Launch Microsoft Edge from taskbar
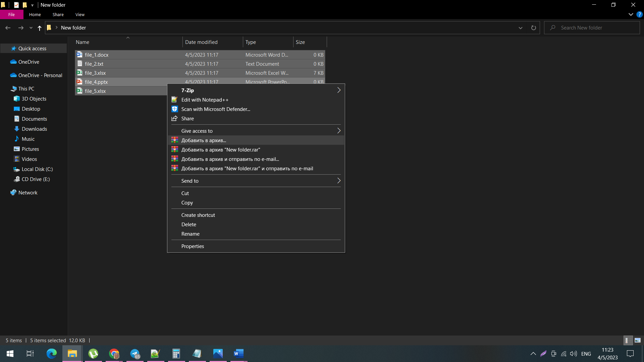 52,354
